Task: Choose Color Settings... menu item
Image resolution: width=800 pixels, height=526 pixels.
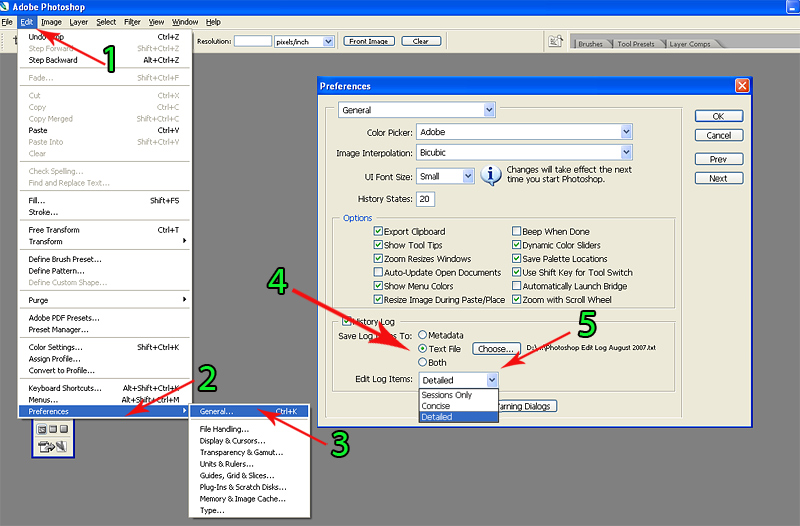Action: click(105, 347)
